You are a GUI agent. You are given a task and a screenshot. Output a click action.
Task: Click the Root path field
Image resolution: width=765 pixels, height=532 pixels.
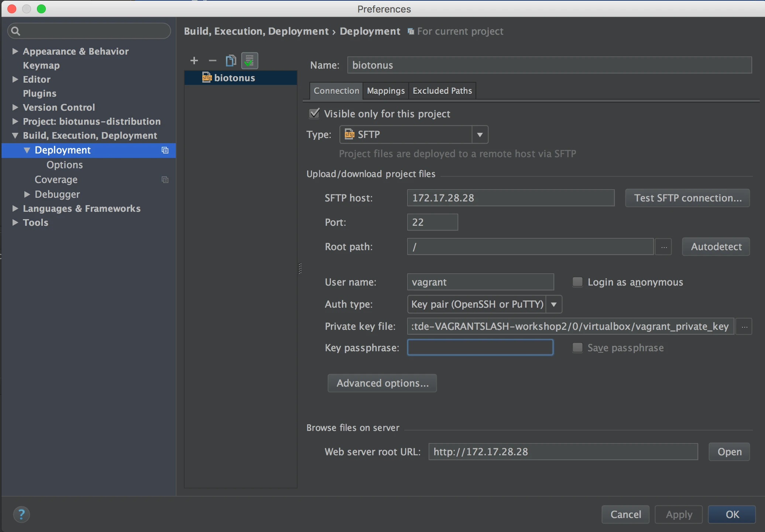[x=530, y=247]
